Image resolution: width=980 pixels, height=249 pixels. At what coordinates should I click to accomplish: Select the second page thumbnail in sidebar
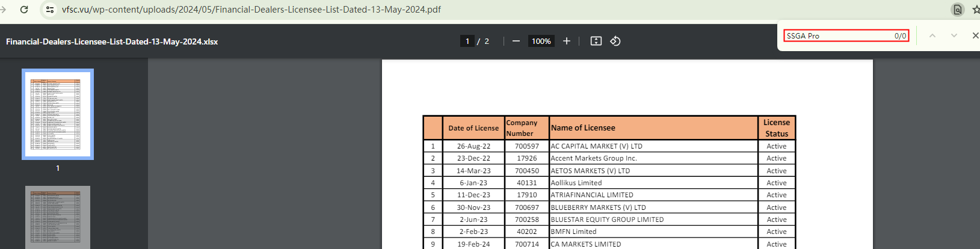click(x=58, y=217)
